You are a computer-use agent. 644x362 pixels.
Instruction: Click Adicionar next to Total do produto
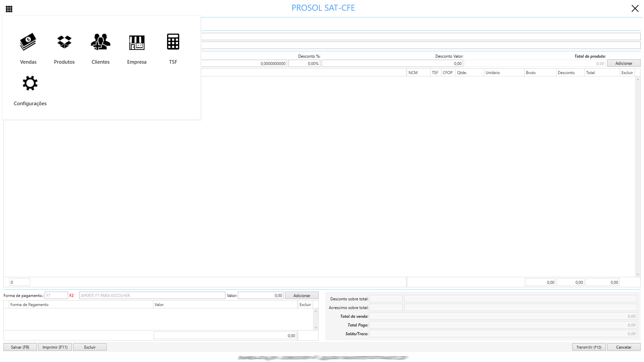[x=624, y=63]
